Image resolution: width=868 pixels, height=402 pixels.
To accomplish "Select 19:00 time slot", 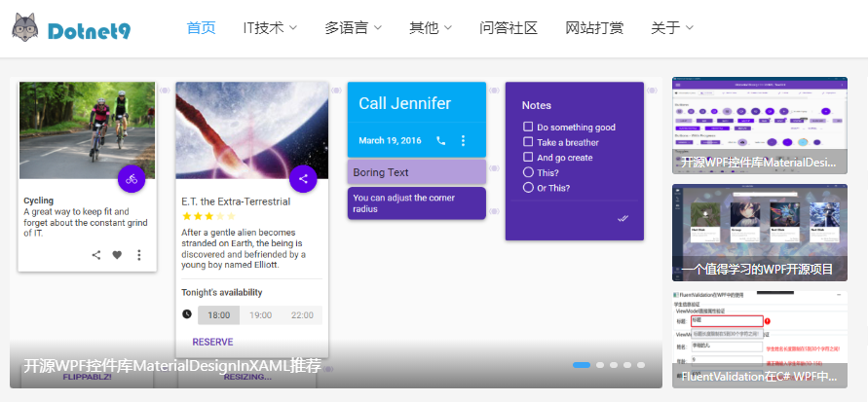I will click(x=260, y=315).
